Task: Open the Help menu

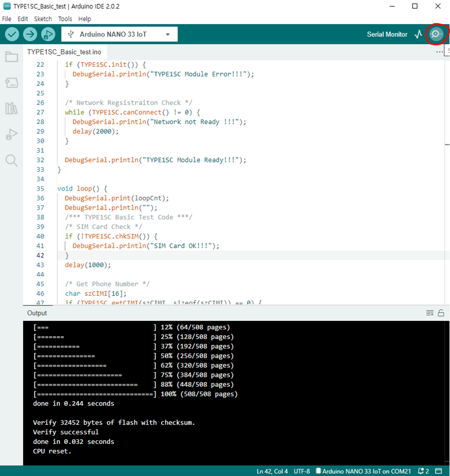Action: pos(85,19)
